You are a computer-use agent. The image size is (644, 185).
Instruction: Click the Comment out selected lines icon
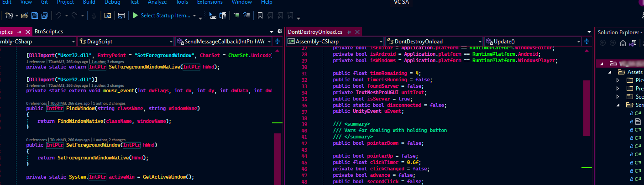click(x=236, y=16)
